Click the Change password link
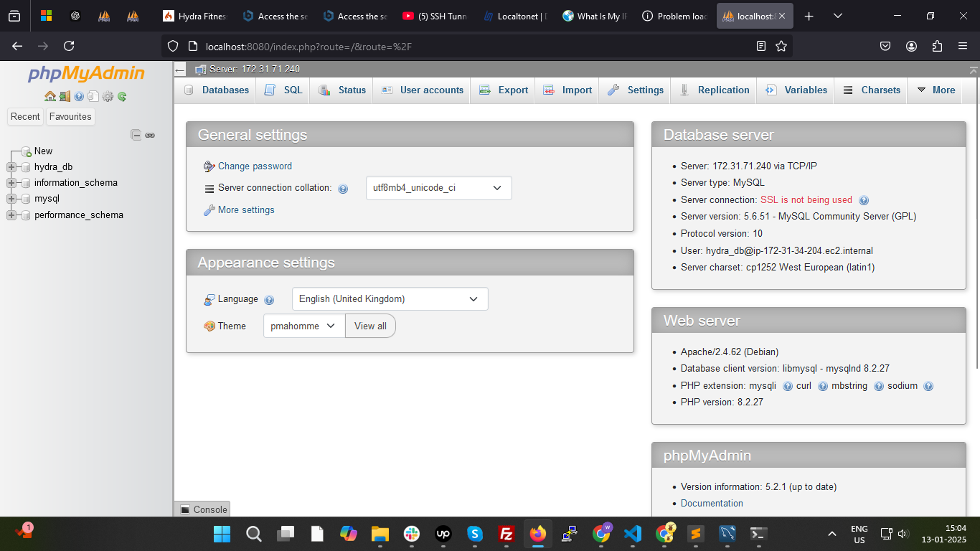 [x=255, y=166]
